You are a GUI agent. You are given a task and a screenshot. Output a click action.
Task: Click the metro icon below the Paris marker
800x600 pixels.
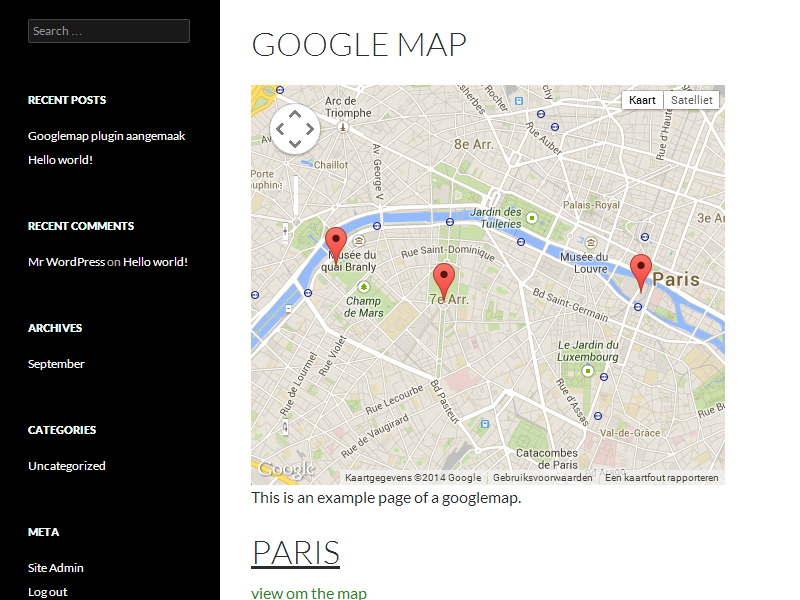click(638, 307)
